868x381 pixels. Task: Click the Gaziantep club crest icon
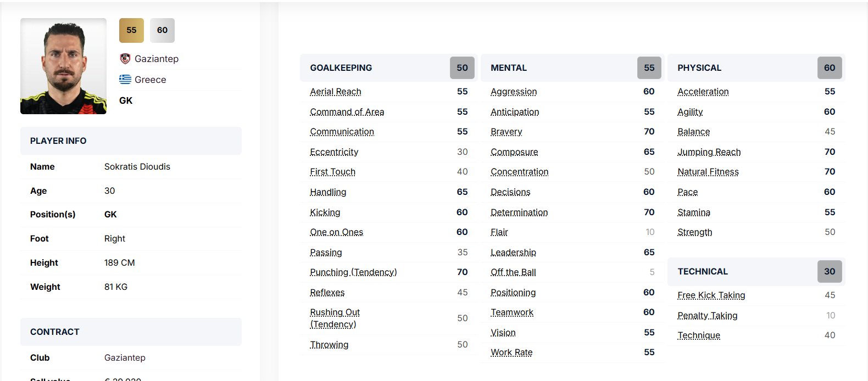pyautogui.click(x=125, y=59)
